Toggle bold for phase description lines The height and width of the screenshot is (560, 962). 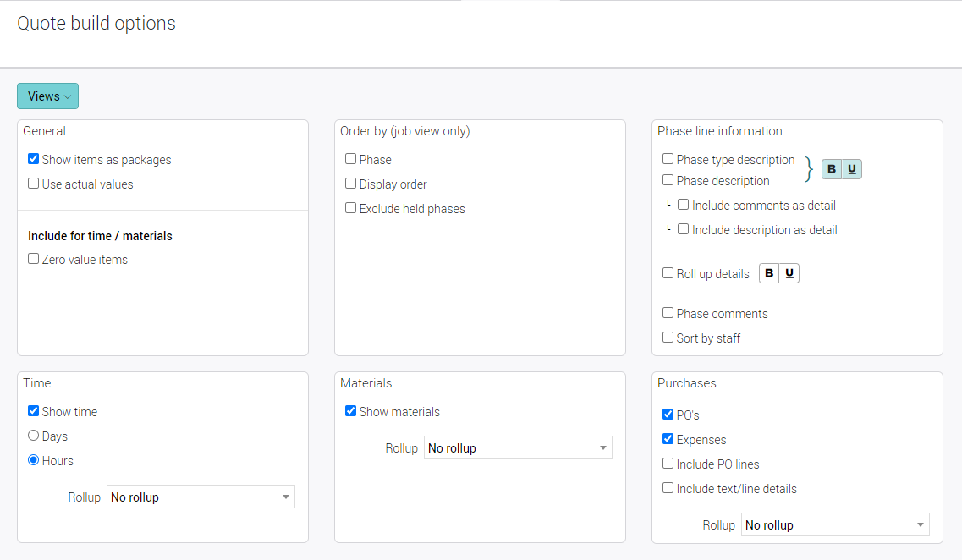(x=832, y=169)
